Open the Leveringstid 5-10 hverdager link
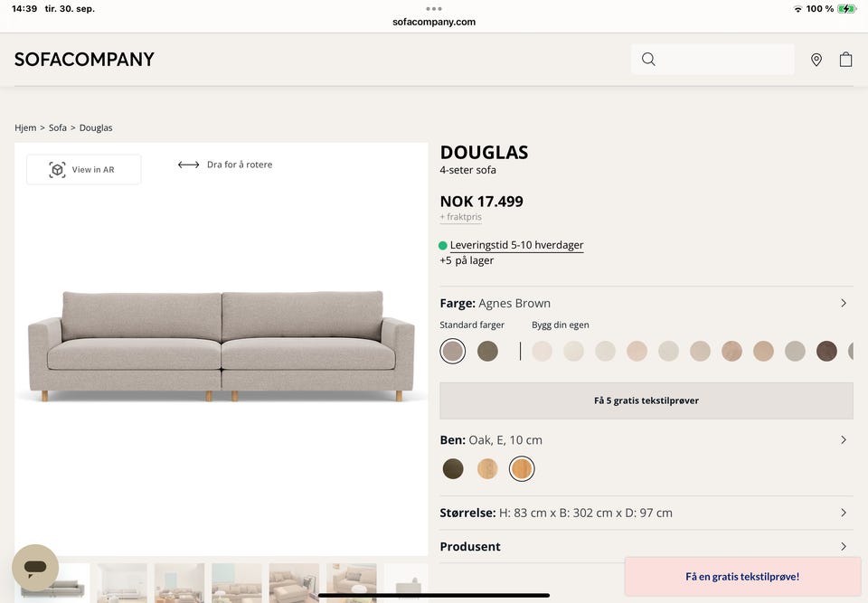The width and height of the screenshot is (868, 603). point(516,245)
